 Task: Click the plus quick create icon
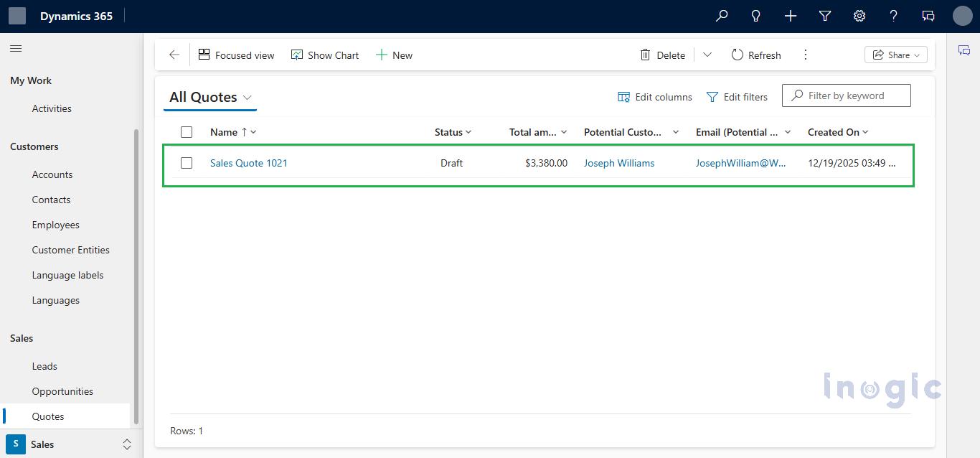pyautogui.click(x=791, y=16)
